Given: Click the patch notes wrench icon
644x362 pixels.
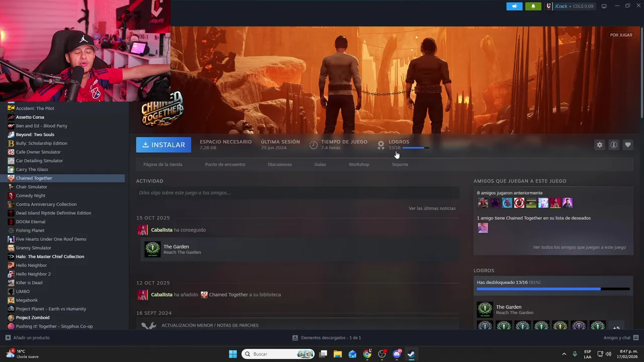Looking at the screenshot, I should click(x=148, y=325).
